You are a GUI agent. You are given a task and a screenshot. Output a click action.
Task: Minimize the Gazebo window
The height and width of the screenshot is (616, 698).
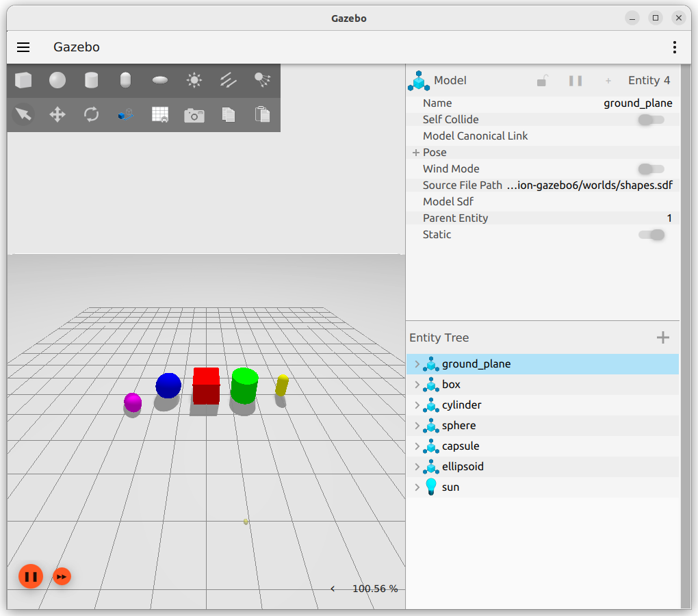click(x=632, y=18)
